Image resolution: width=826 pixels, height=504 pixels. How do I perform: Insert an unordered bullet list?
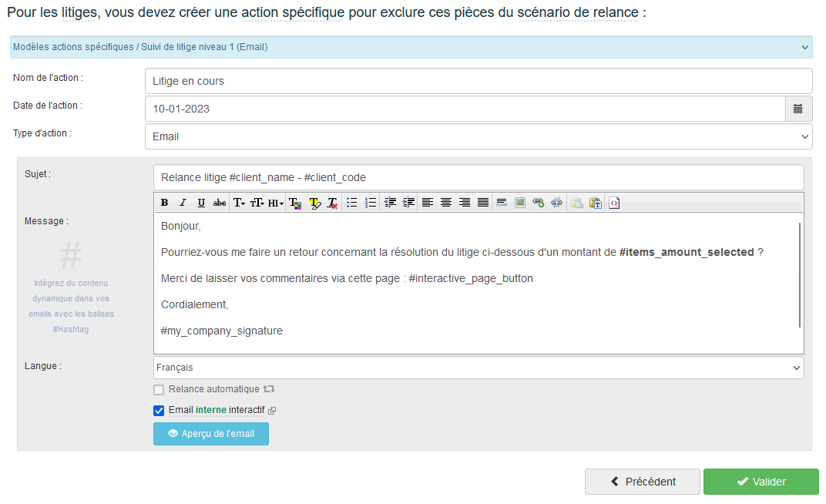click(x=352, y=203)
